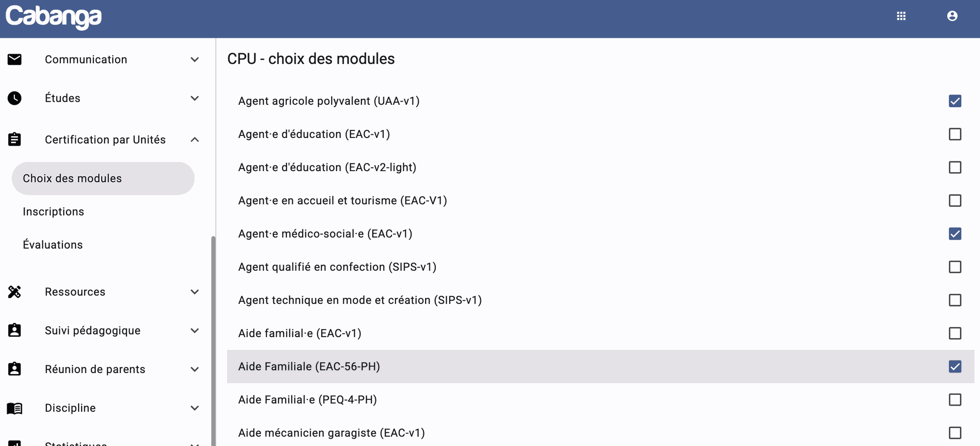Collapse Certification par Unités chevron
Viewport: 980px width, 446px height.
pyautogui.click(x=194, y=139)
